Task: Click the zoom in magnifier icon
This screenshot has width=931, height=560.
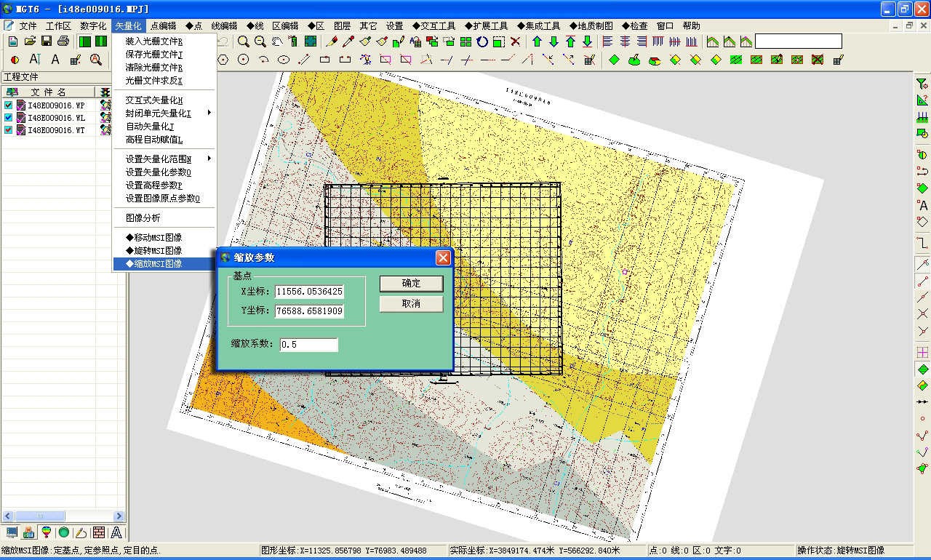Action: click(x=243, y=41)
